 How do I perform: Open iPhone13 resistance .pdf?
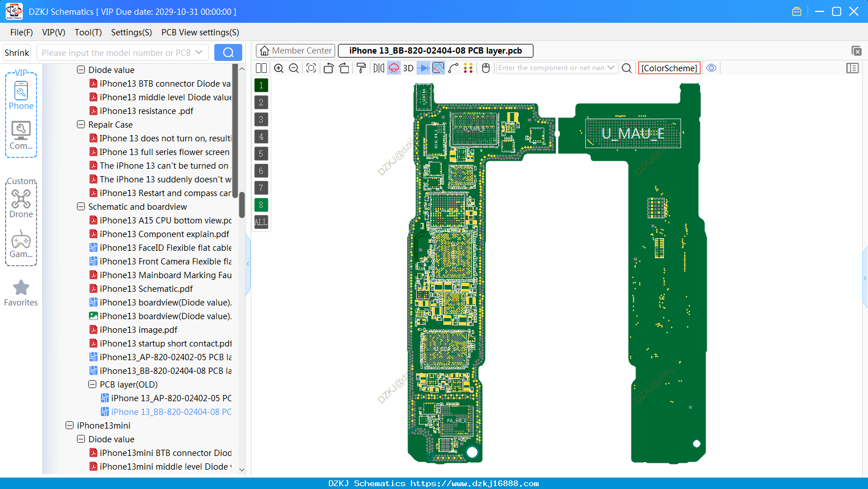coord(146,111)
